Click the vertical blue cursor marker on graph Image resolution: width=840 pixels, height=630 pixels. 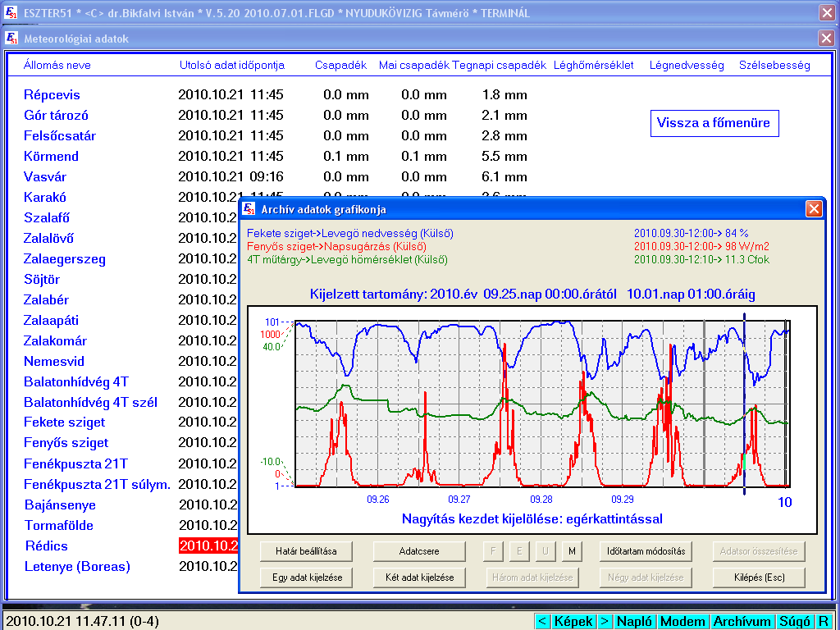(744, 404)
